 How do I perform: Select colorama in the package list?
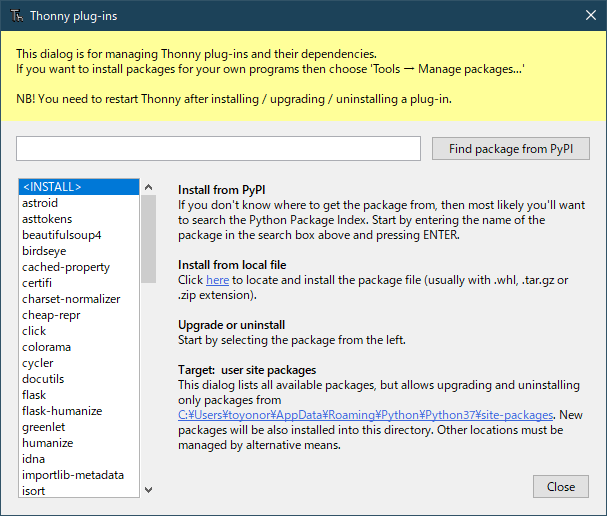[79, 347]
